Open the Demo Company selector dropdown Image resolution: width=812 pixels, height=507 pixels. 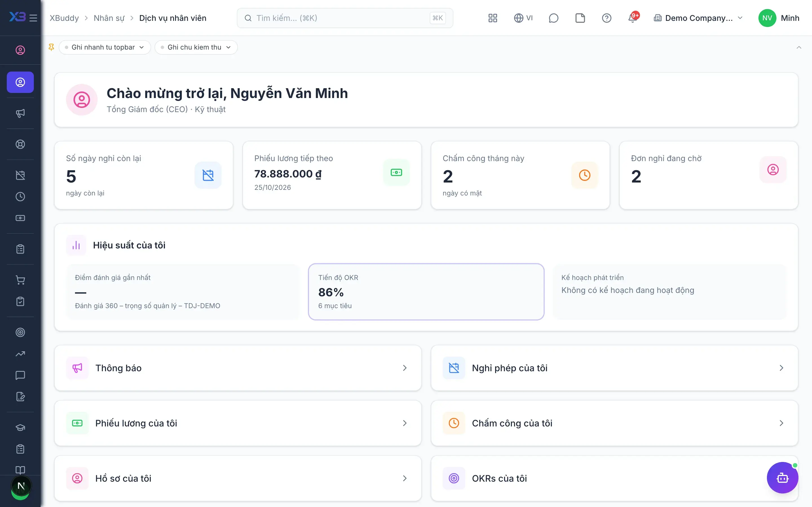pyautogui.click(x=698, y=18)
